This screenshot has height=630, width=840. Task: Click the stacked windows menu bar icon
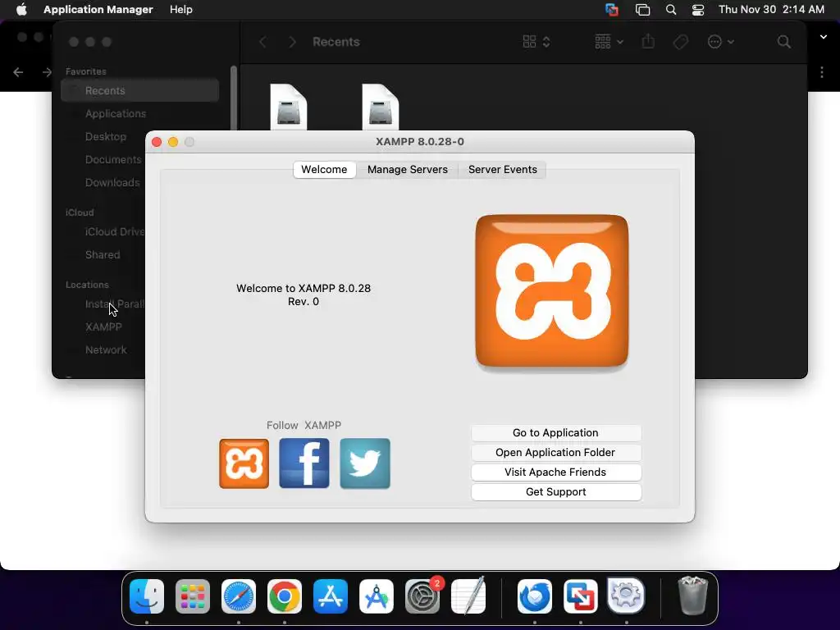click(x=642, y=10)
